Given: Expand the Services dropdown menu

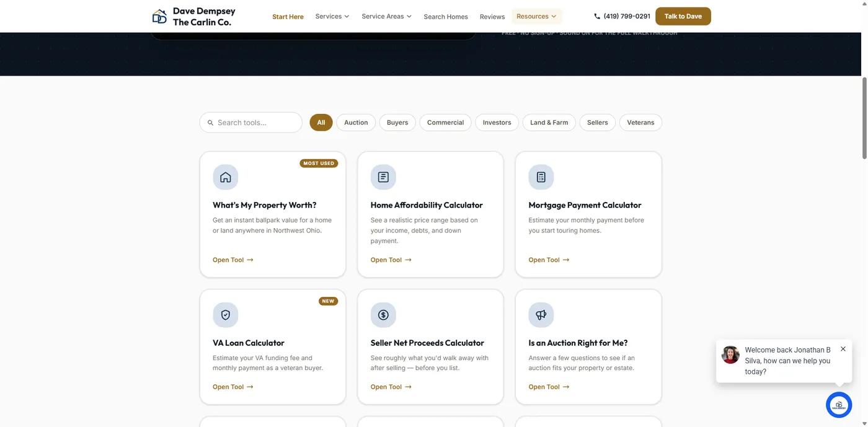Looking at the screenshot, I should coord(332,16).
